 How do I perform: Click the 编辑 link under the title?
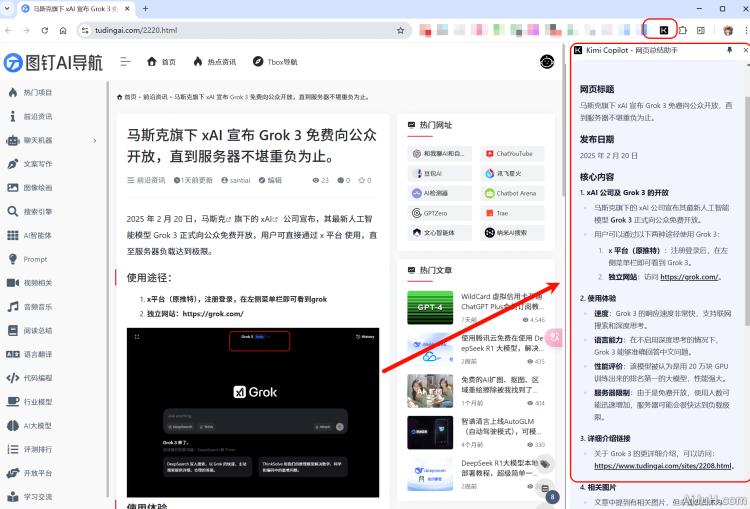tap(270, 180)
